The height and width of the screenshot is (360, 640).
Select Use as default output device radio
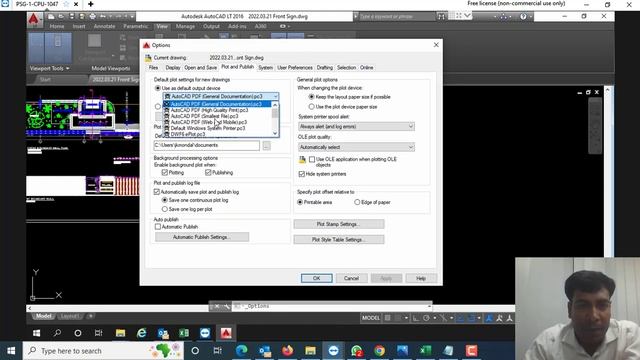tap(158, 88)
